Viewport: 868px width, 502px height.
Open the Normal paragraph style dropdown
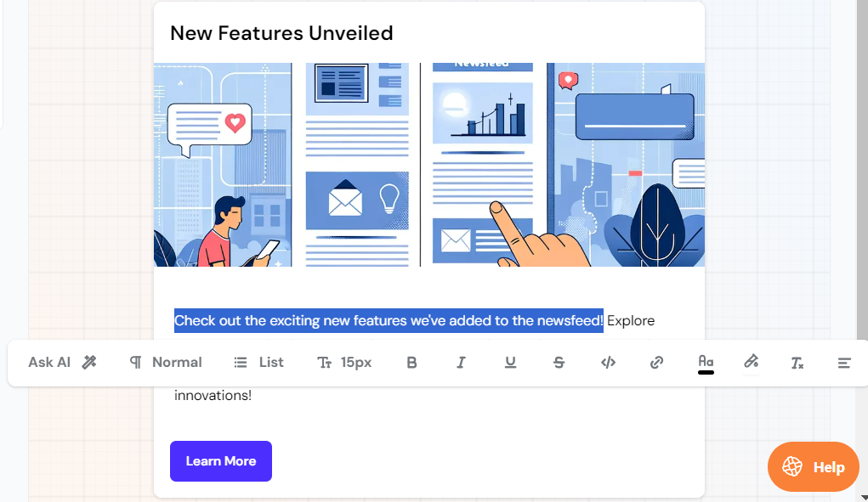[166, 363]
